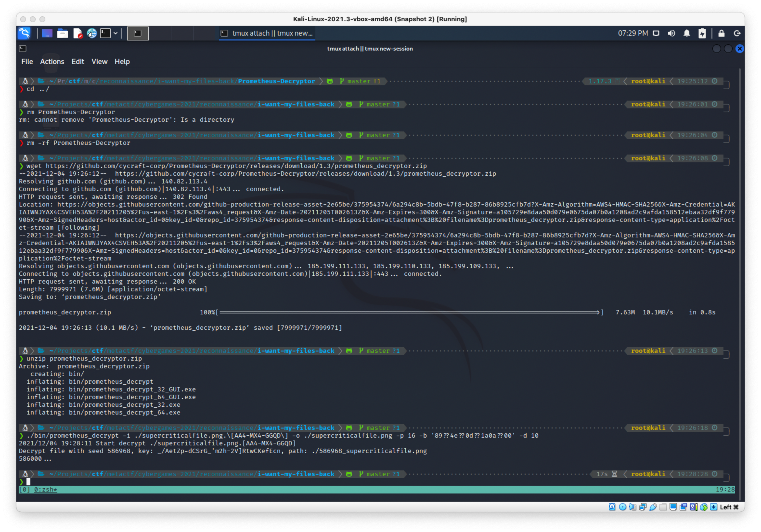Click the VirtualBox shared folders icon

(x=663, y=507)
